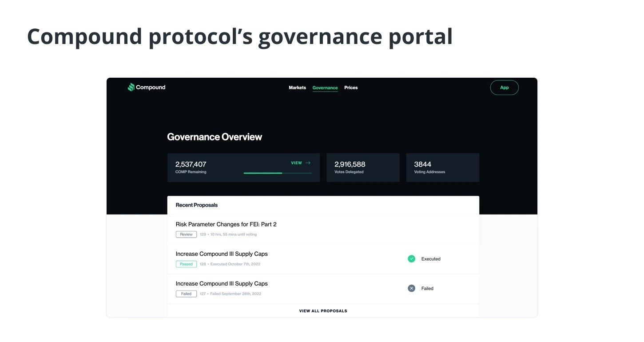Click the COMP Remaining progress bar
Image resolution: width=644 pixels, height=342 pixels.
pos(278,173)
